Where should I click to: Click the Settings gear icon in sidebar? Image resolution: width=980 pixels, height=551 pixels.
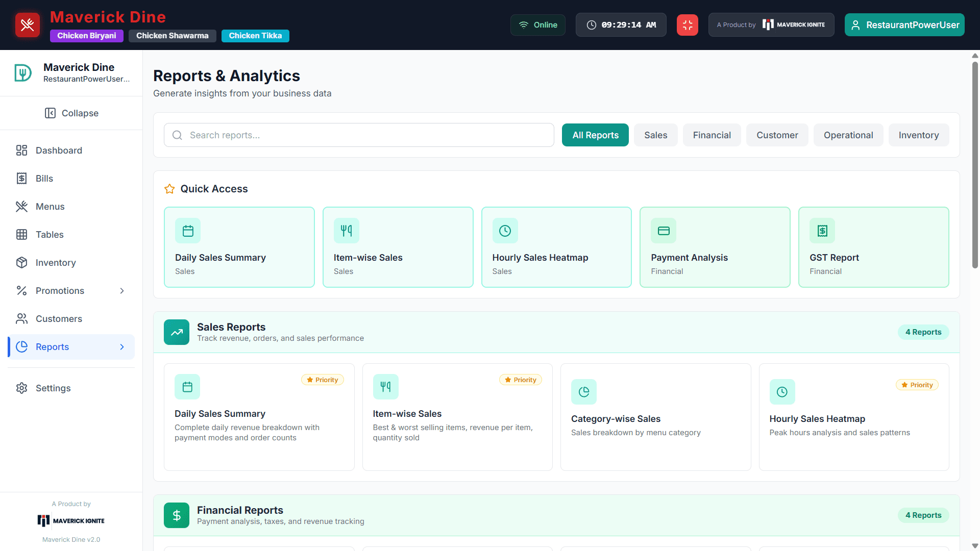[21, 388]
